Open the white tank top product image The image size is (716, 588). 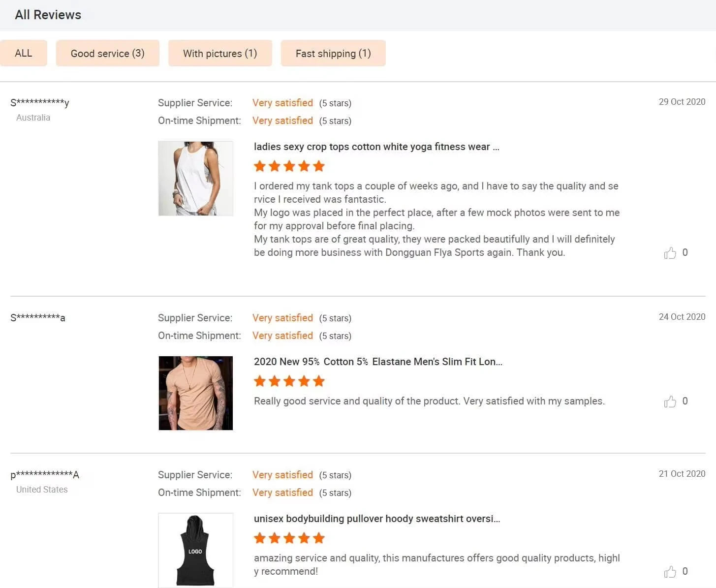point(195,178)
